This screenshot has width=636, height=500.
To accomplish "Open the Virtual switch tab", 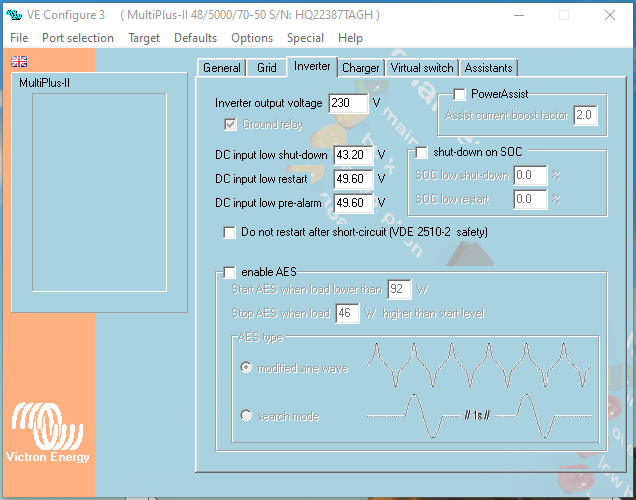I will tap(422, 68).
